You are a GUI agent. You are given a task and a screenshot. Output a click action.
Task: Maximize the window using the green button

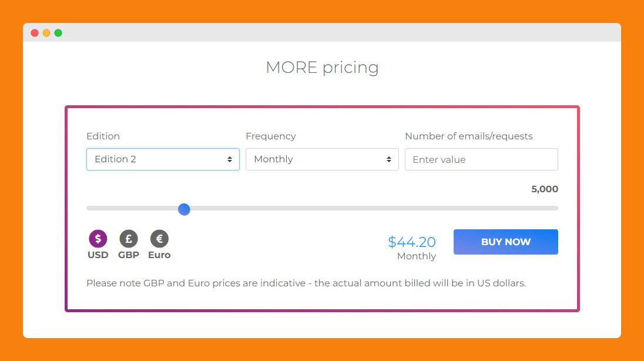[58, 33]
